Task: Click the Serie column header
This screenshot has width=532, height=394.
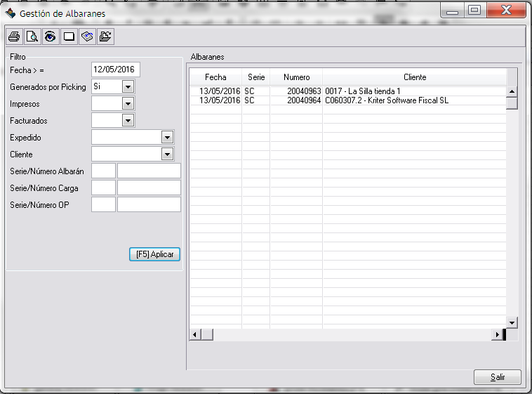Action: tap(256, 77)
